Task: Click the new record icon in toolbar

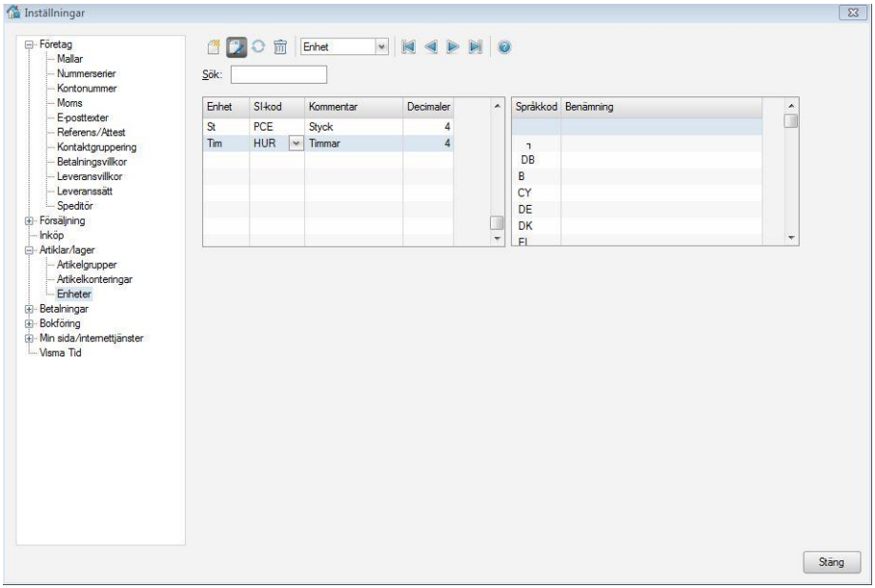Action: point(215,46)
